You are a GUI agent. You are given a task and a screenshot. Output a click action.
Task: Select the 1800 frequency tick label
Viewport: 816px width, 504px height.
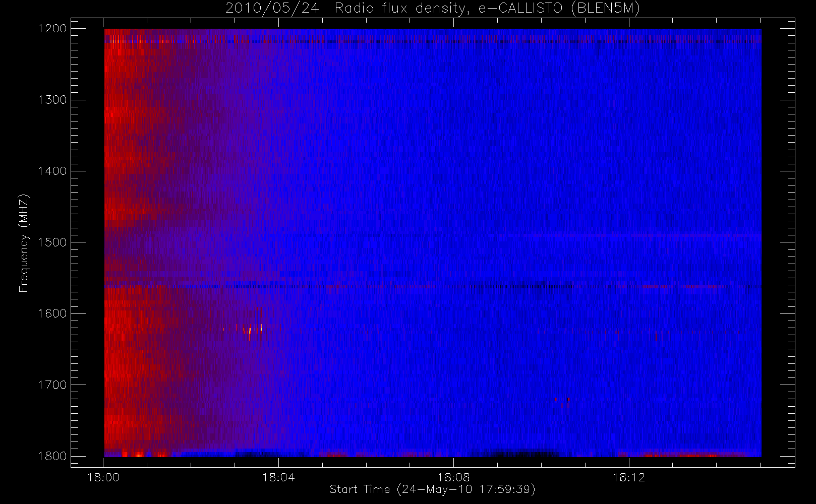(52, 456)
